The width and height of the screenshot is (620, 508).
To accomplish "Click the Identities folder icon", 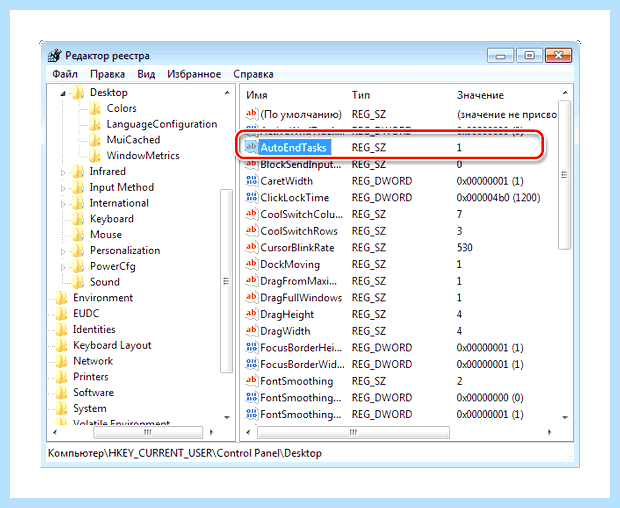I will [62, 329].
